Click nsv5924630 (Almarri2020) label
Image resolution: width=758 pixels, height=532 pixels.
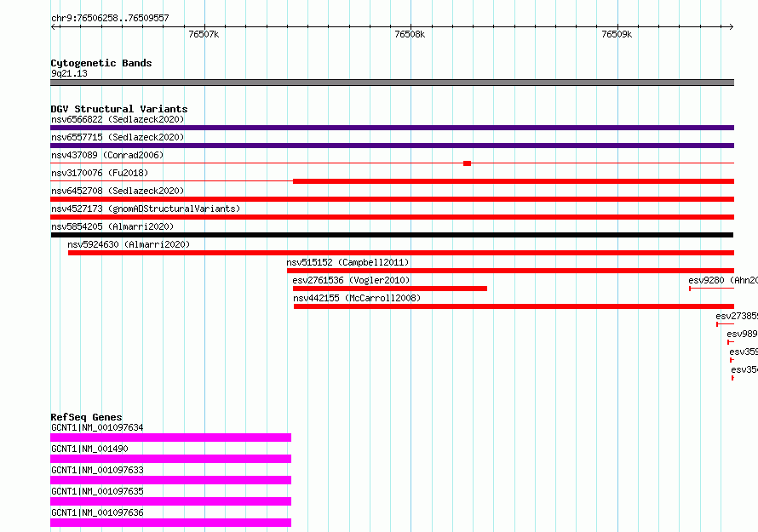pos(129,244)
